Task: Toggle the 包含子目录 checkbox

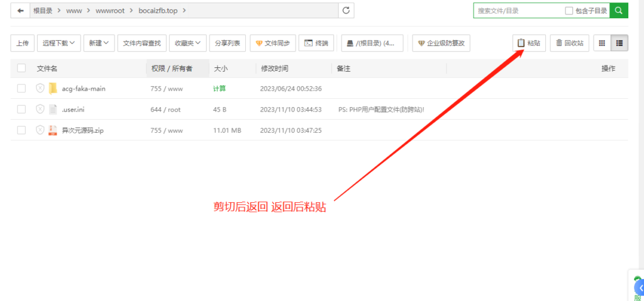Action: [569, 11]
